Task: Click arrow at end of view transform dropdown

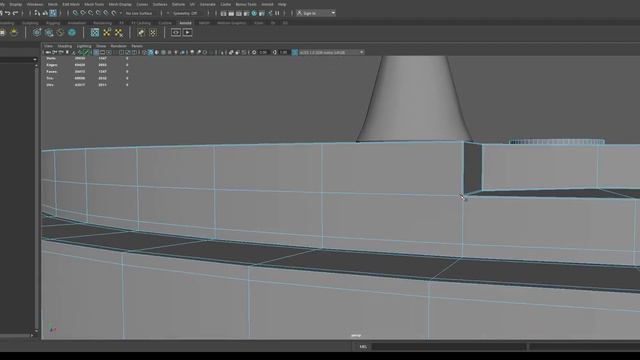Action: 362,52
